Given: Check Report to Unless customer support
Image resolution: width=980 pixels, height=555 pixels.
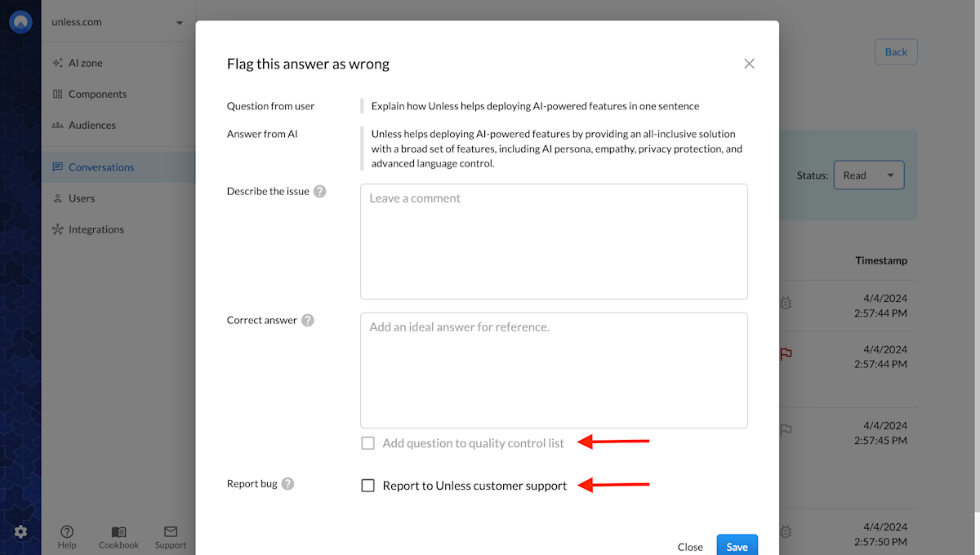Looking at the screenshot, I should point(367,484).
